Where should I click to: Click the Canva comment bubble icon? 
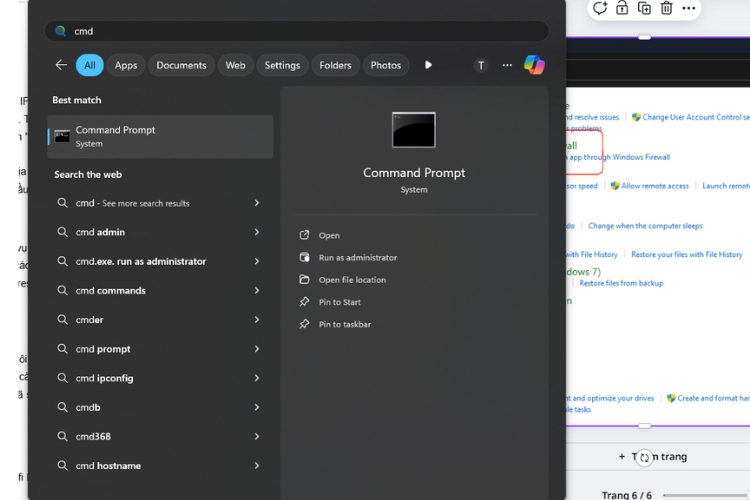coord(599,8)
